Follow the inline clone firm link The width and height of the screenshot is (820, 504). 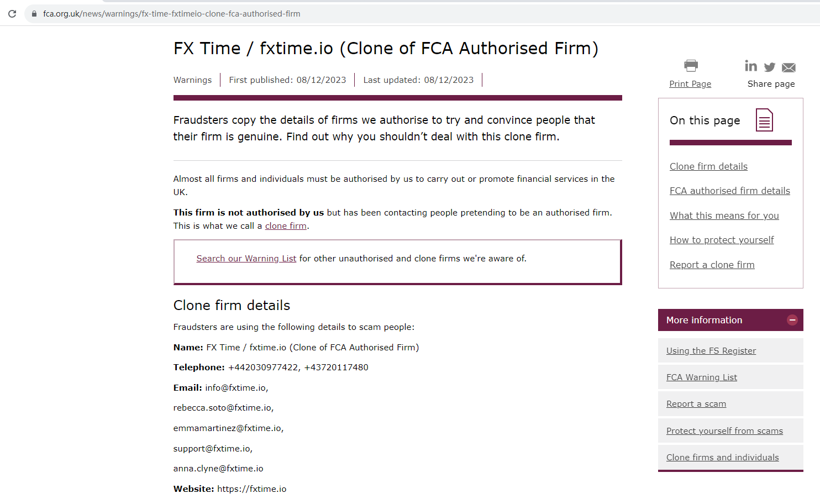(286, 226)
